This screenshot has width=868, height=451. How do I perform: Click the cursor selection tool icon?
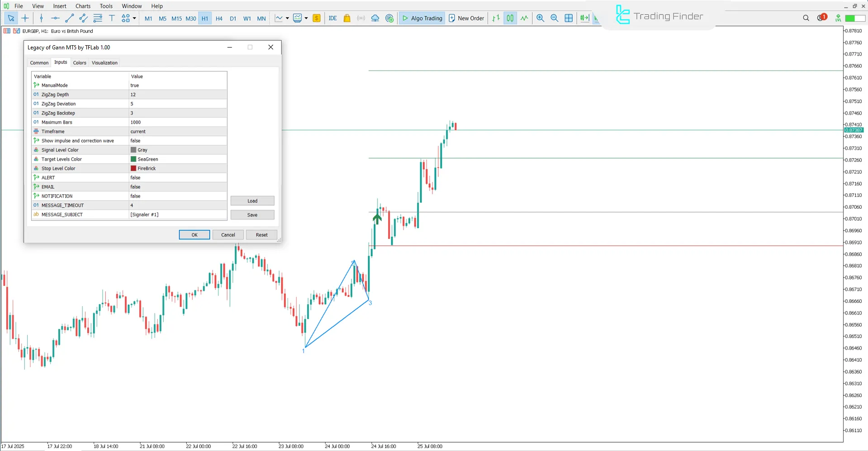click(x=11, y=18)
